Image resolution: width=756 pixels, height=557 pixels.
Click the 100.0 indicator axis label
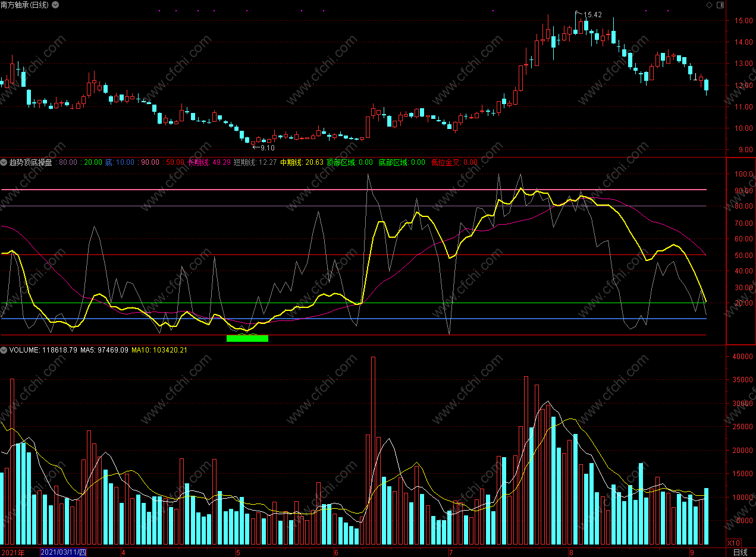coord(743,175)
